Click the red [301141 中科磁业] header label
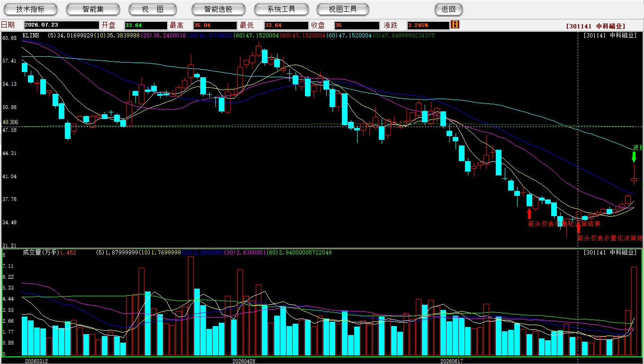This screenshot has width=644, height=364. (595, 26)
